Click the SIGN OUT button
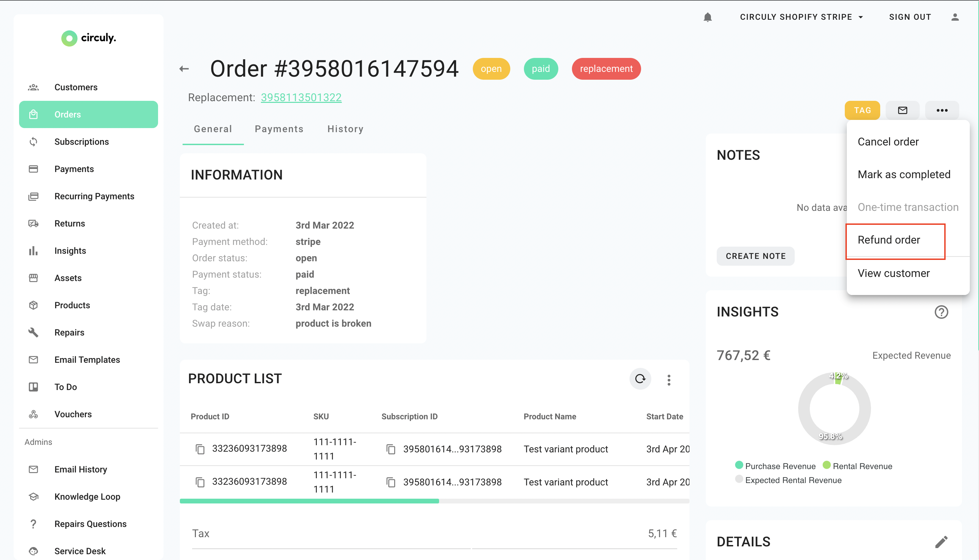This screenshot has height=560, width=979. pyautogui.click(x=910, y=17)
